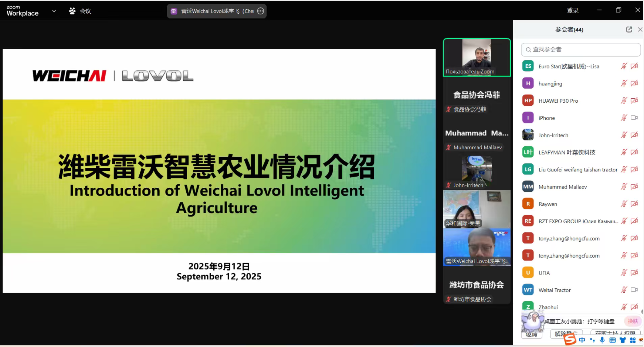This screenshot has width=644, height=347.
Task: Open the Sogou soft keyboard icon
Action: tap(613, 340)
